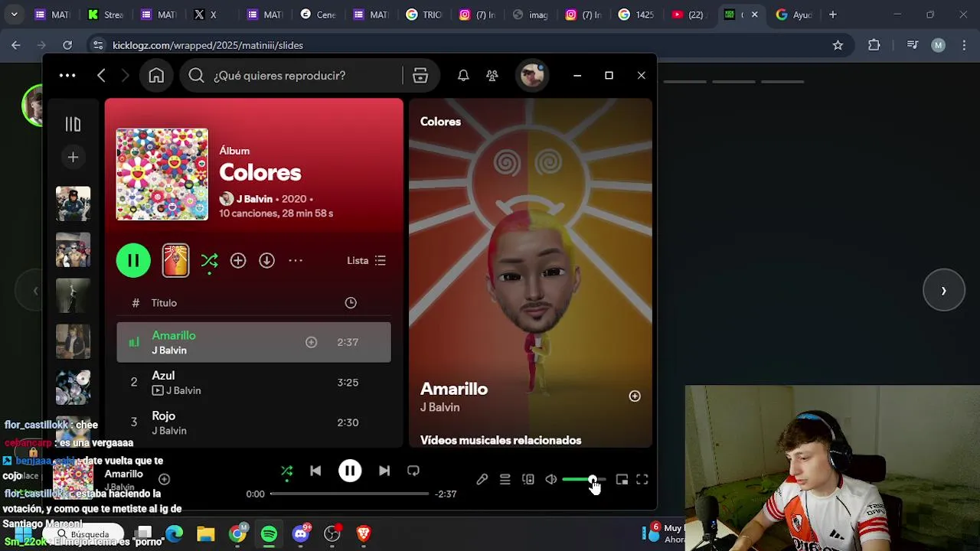Toggle shuffle in player bar
The image size is (980, 551).
pyautogui.click(x=287, y=471)
